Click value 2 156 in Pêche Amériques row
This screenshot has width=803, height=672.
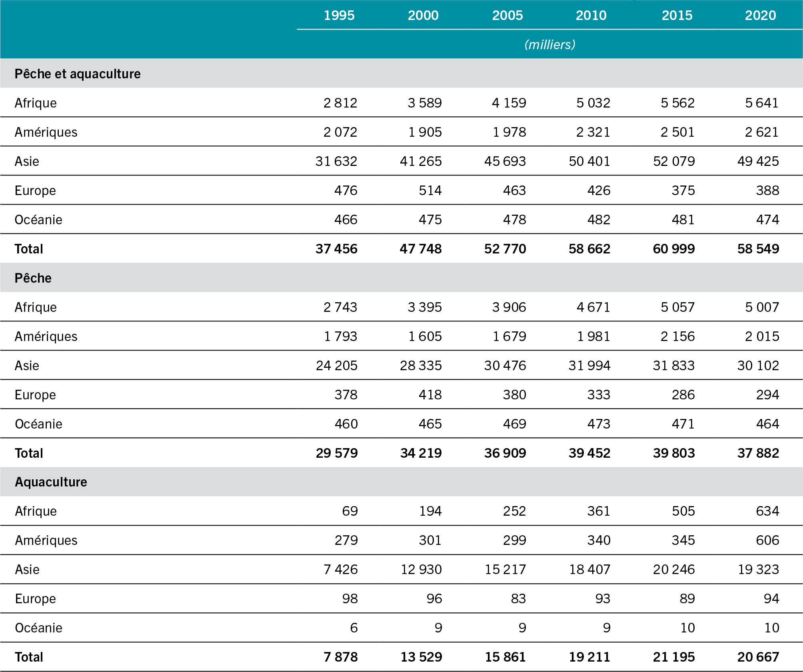(678, 337)
